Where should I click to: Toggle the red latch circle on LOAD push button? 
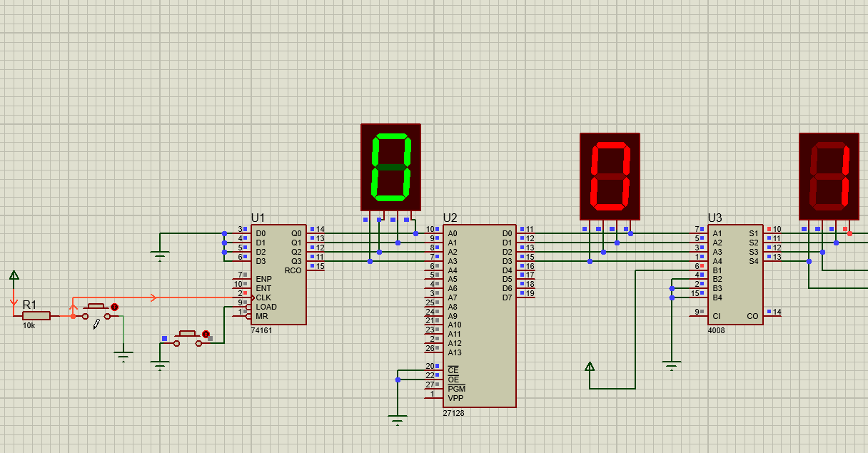click(x=206, y=334)
